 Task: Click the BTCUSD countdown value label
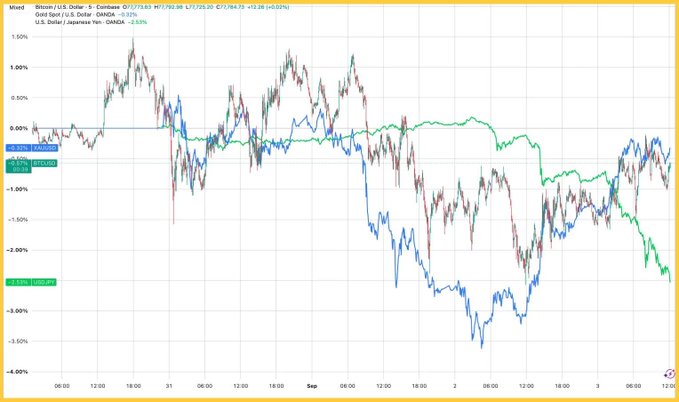(x=19, y=169)
